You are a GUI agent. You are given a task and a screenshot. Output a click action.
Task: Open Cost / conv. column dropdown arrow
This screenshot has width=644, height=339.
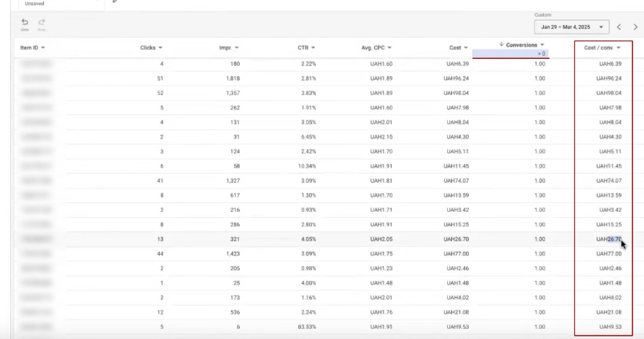pos(618,48)
